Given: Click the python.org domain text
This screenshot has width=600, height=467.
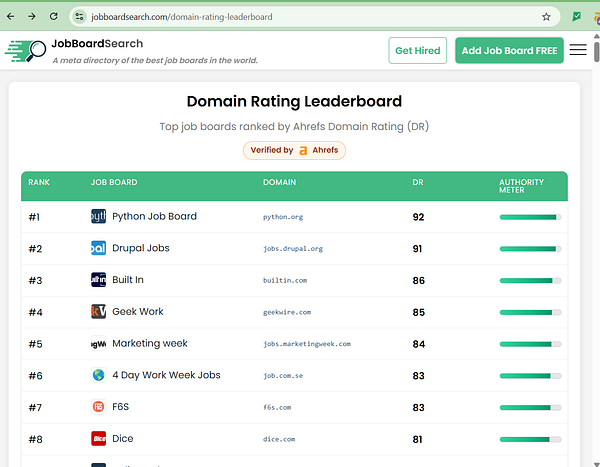Looking at the screenshot, I should pyautogui.click(x=283, y=217).
